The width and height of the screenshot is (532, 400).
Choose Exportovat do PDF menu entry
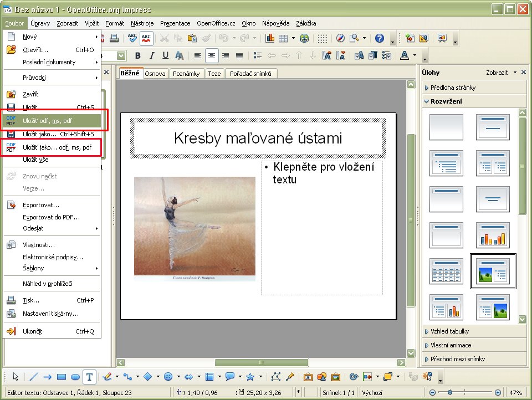pos(52,217)
